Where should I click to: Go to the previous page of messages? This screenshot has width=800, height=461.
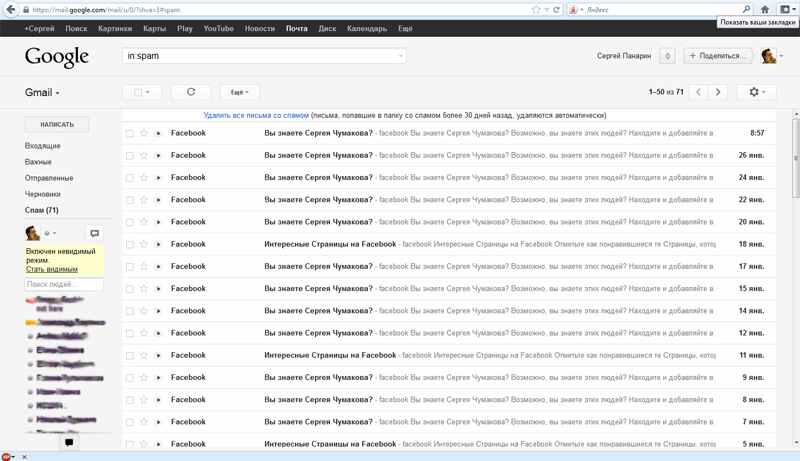699,92
